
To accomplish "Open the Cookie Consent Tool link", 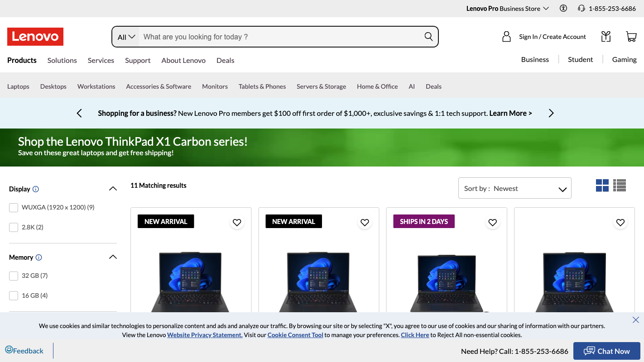I will coord(295,335).
